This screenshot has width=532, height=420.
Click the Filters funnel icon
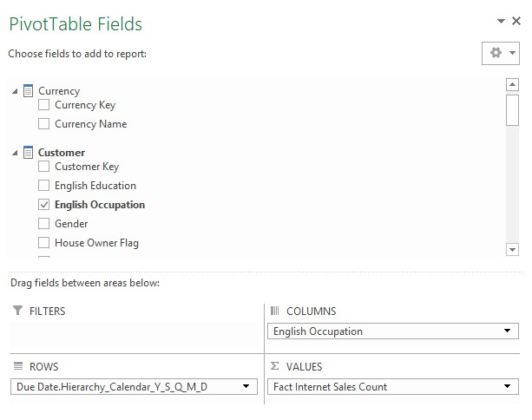click(17, 311)
